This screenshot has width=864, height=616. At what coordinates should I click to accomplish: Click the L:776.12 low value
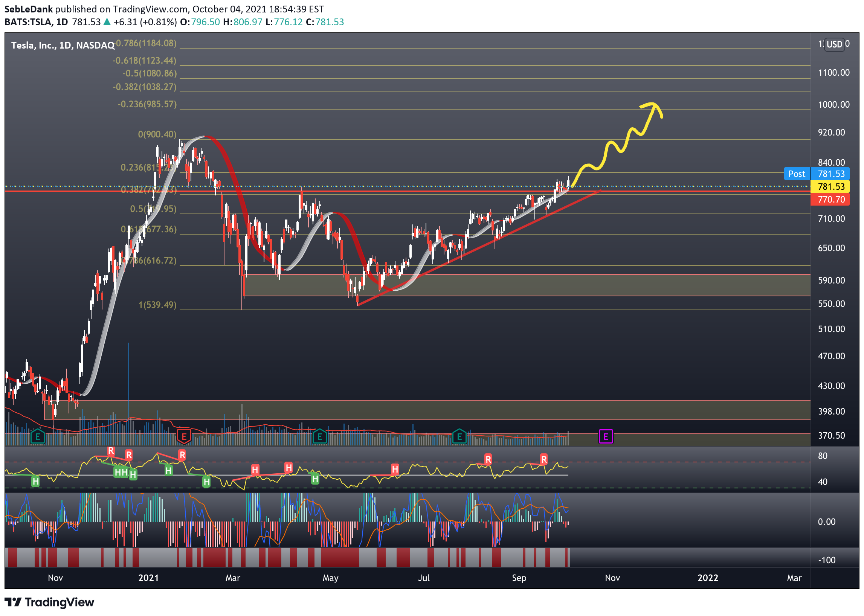(x=284, y=22)
